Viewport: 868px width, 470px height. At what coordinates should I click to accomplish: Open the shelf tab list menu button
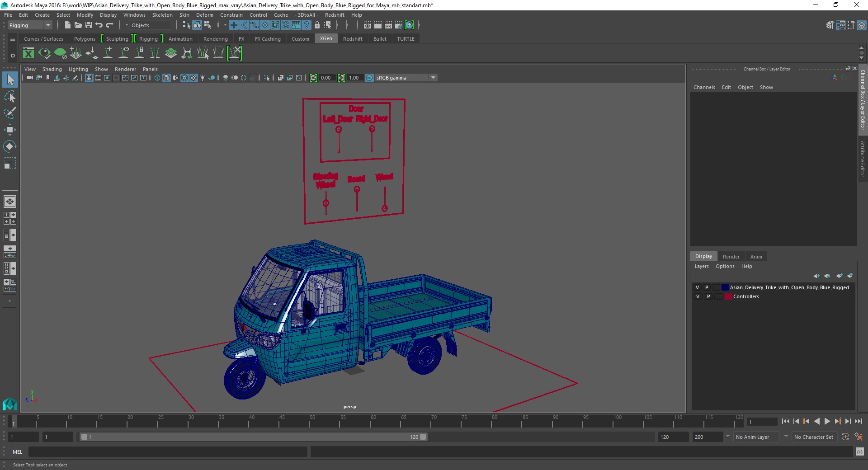pos(13,39)
